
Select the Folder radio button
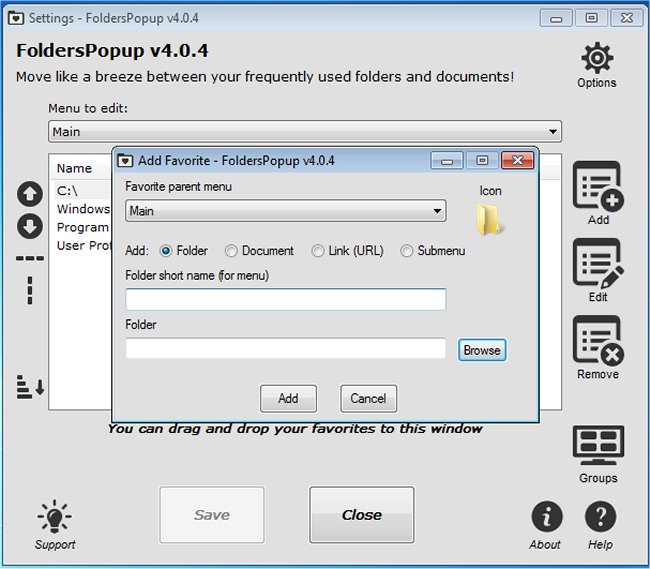click(165, 251)
